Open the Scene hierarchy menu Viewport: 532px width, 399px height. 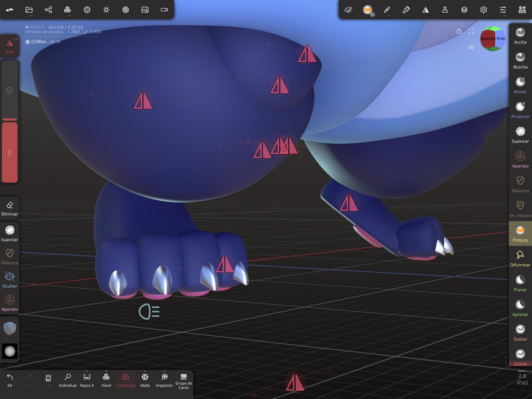point(48,9)
